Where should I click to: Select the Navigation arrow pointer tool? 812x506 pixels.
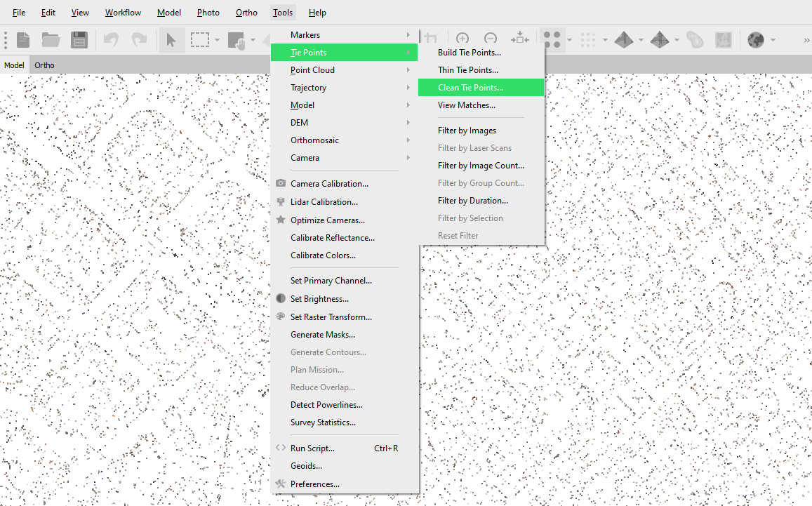tap(171, 40)
